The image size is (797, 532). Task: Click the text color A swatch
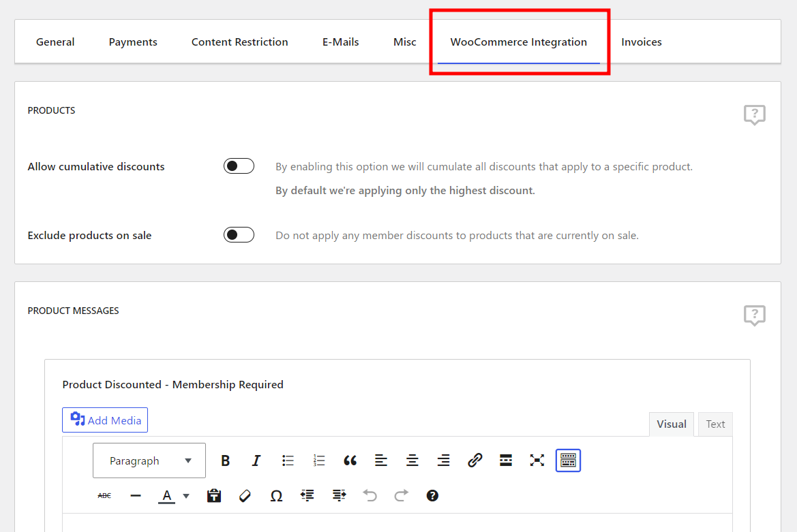pos(166,496)
